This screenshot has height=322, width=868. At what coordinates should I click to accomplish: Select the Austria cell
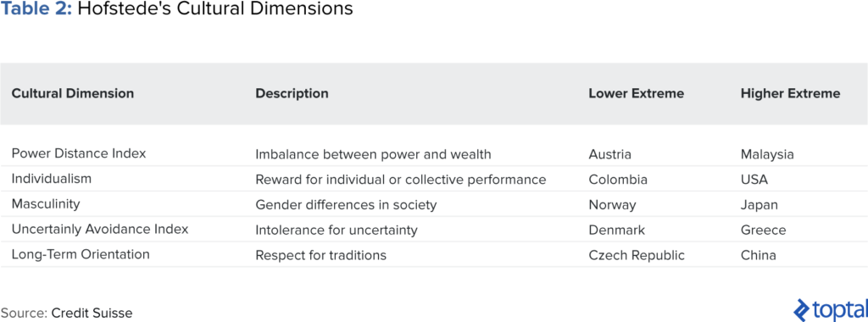pos(609,154)
